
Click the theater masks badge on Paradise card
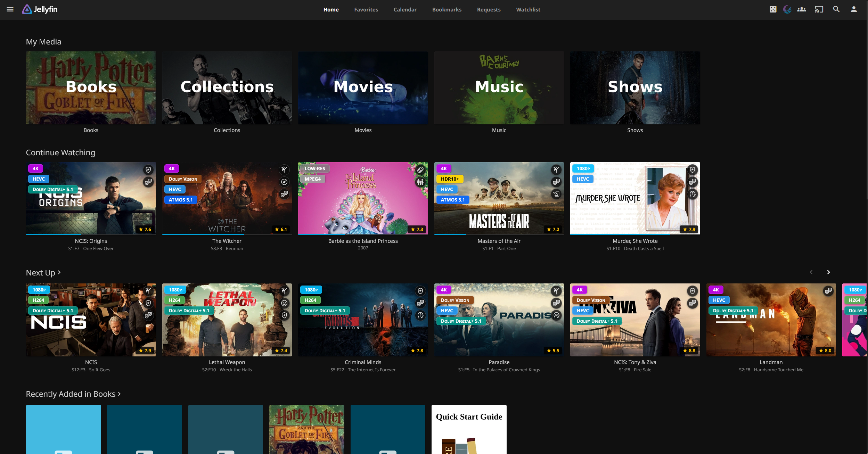(x=556, y=303)
